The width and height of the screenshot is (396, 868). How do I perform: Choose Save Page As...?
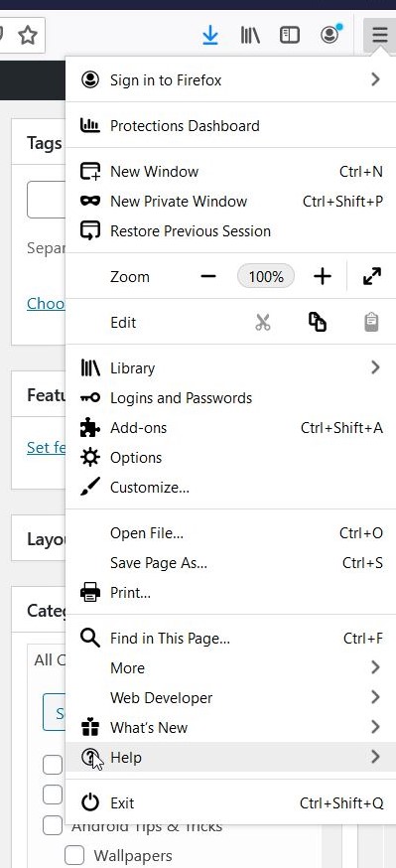point(230,563)
